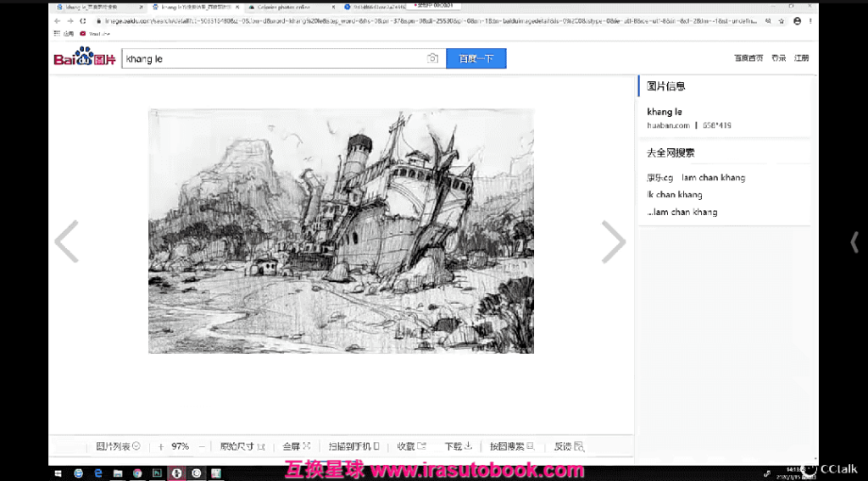Click browser back arrow
868x481 pixels.
(58, 21)
